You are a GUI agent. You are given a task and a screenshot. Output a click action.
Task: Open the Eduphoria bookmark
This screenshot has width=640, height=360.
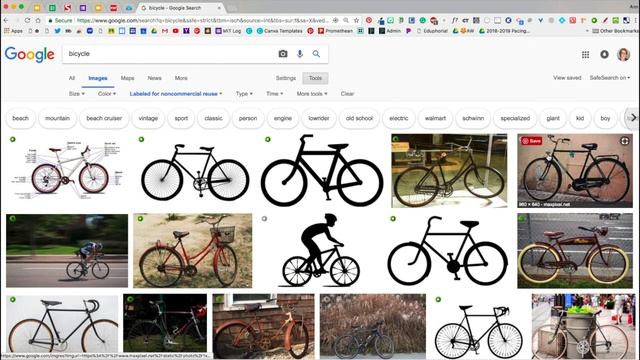coord(433,31)
